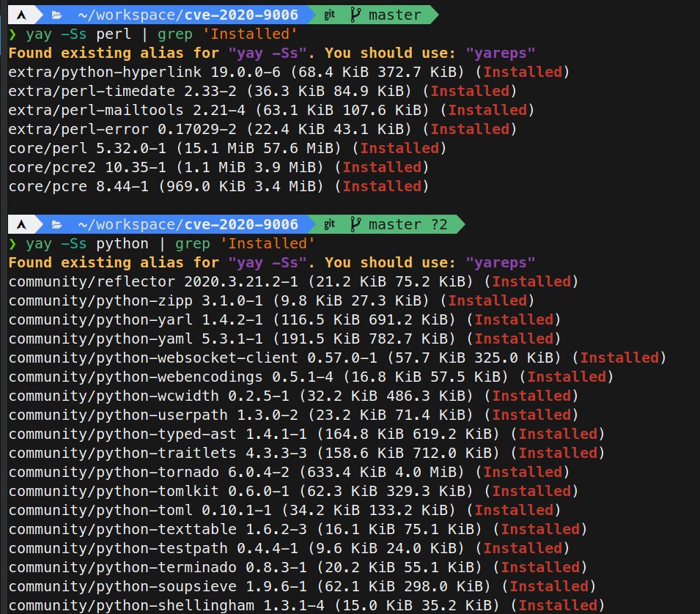Screen dimensions: 700x614
Task: Click the folder icon in first prompt
Action: pos(56,15)
